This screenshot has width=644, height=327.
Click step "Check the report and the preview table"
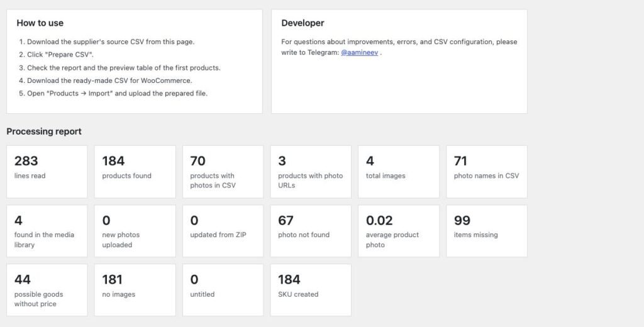[x=124, y=68]
